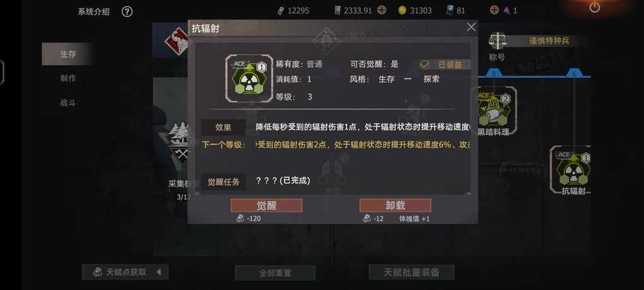
Task: Open the system introduction help question-mark icon
Action: tap(127, 11)
